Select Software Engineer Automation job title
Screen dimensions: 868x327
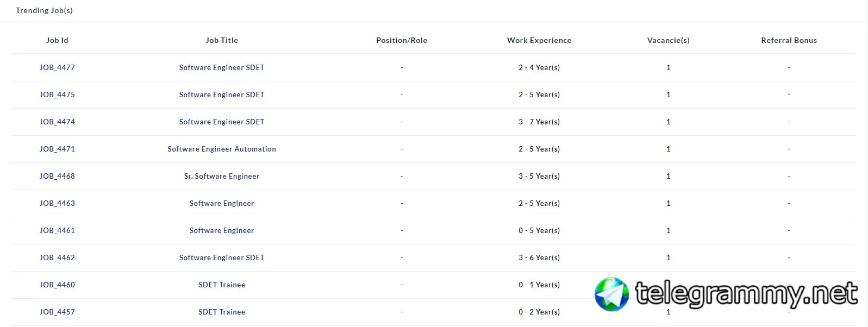[222, 149]
